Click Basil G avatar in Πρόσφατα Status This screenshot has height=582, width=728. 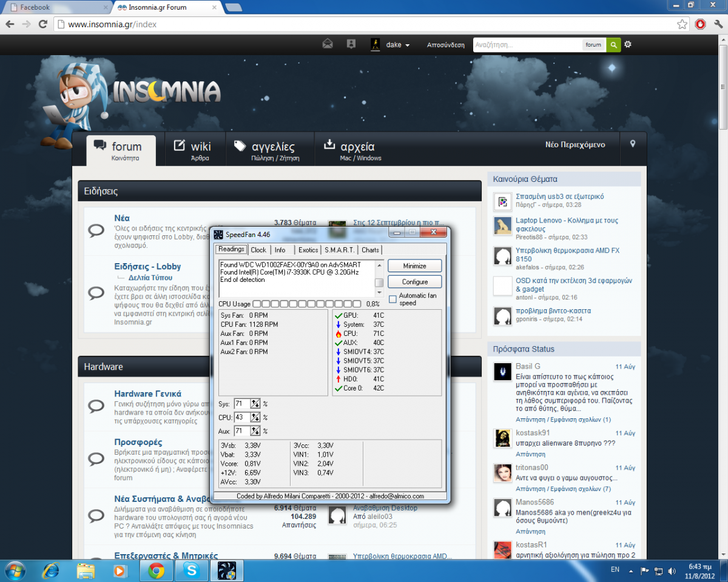coord(502,372)
